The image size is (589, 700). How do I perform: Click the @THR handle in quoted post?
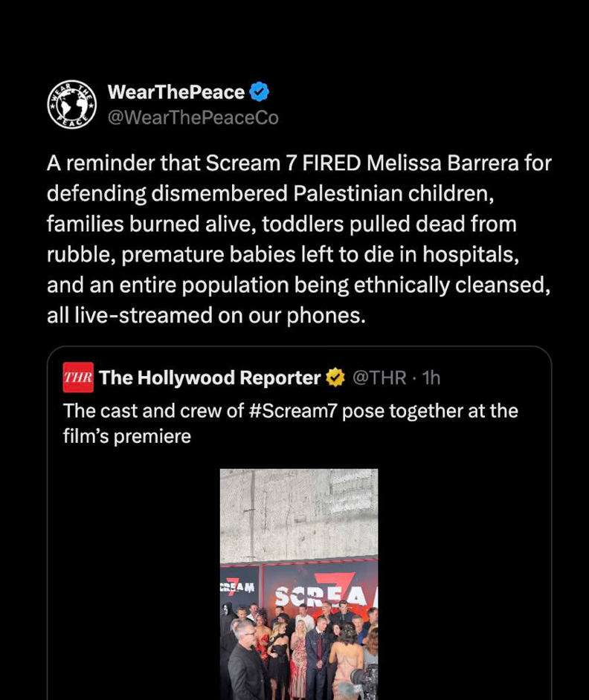pos(379,377)
